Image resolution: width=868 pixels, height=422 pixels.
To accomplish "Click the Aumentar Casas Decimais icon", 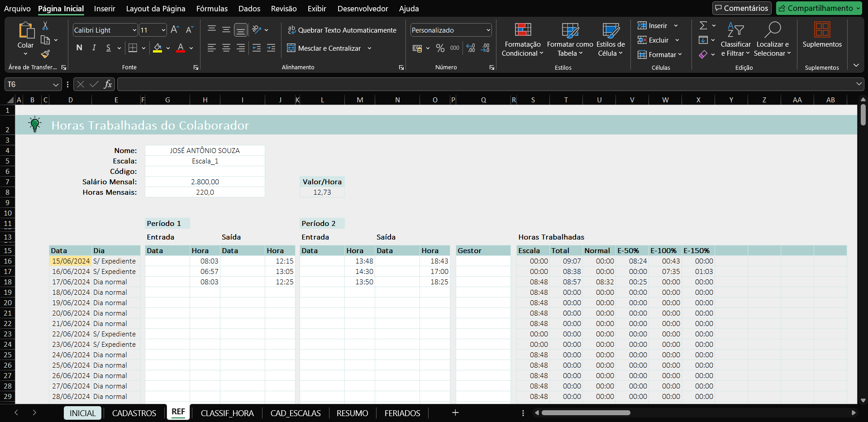I will pos(471,48).
